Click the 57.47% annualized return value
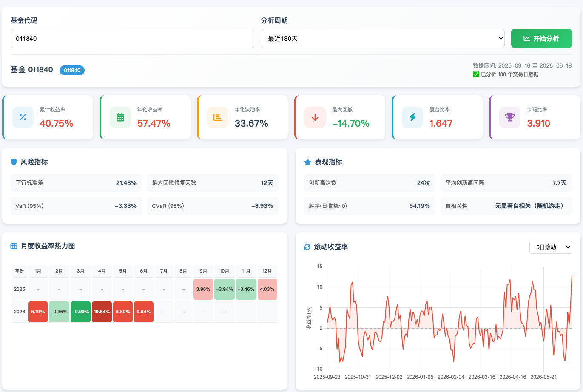Screen dimensions: 583x392 154,124
